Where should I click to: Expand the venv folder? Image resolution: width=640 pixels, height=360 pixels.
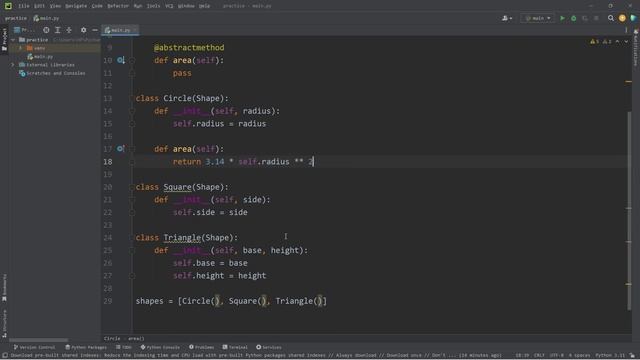click(x=21, y=48)
